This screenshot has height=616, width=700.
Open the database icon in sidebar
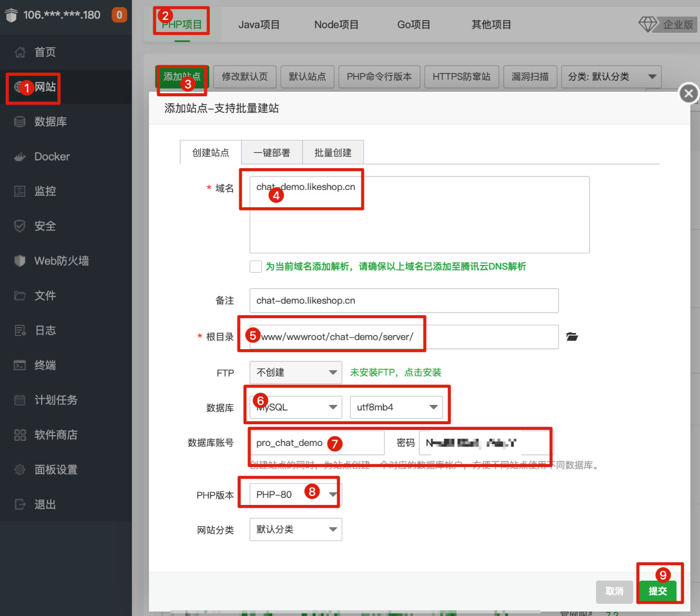tap(20, 122)
